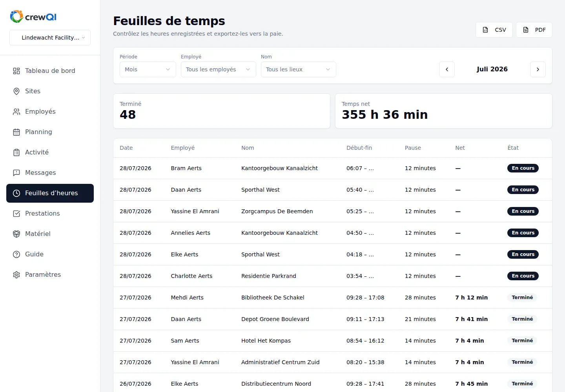Image resolution: width=565 pixels, height=392 pixels.
Task: Click En cours badge for Bram Aerts
Action: coord(523,168)
